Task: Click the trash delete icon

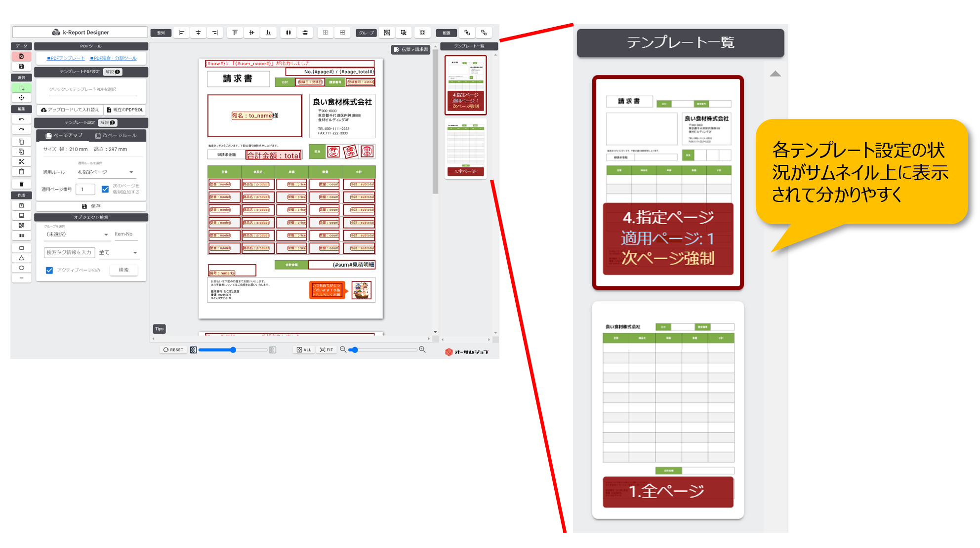Action: tap(21, 184)
